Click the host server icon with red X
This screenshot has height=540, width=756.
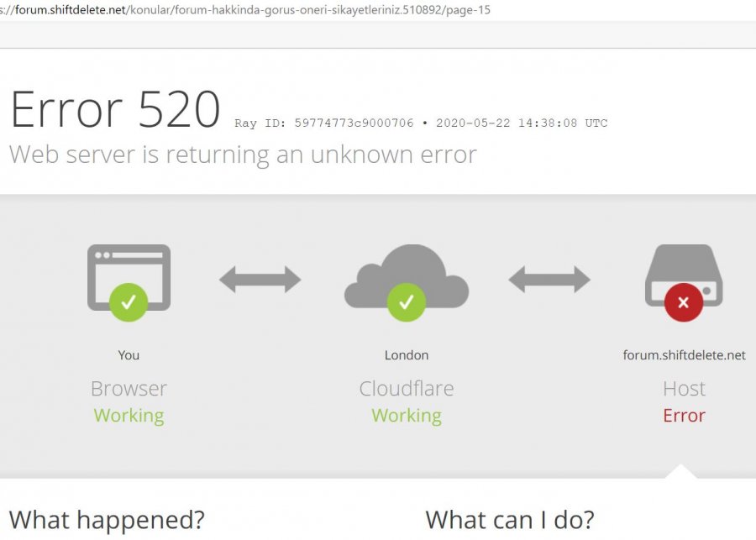coord(684,282)
